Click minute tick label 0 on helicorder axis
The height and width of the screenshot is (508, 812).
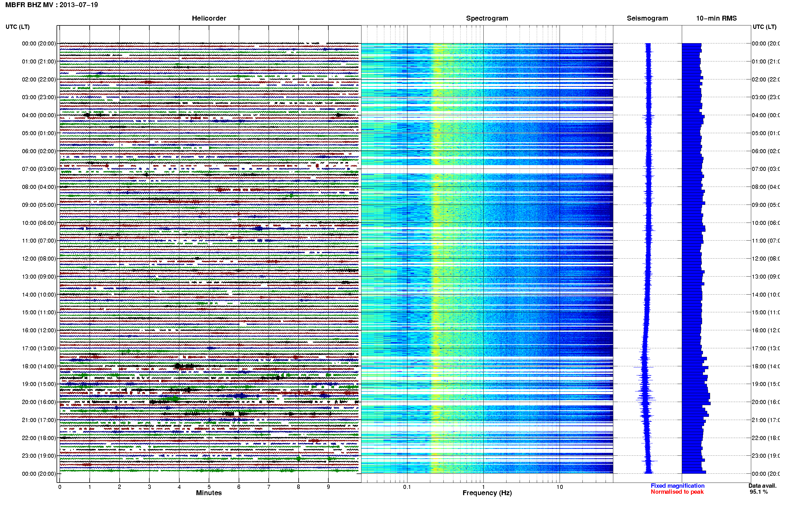(x=60, y=487)
